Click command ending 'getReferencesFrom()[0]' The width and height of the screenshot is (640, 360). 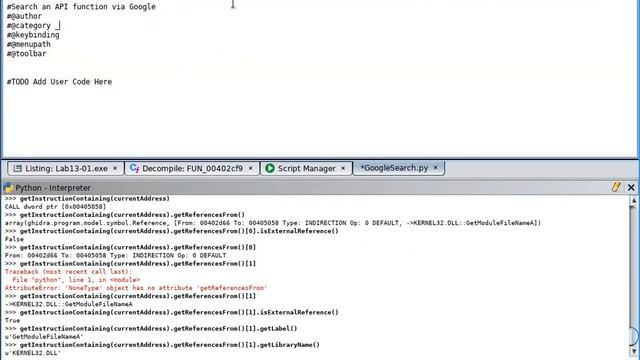[131, 247]
